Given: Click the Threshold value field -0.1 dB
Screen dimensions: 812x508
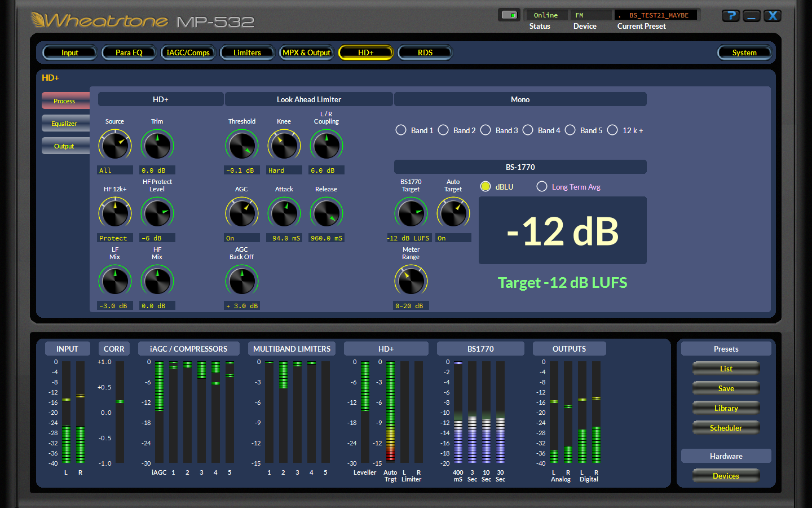Looking at the screenshot, I should pos(242,170).
